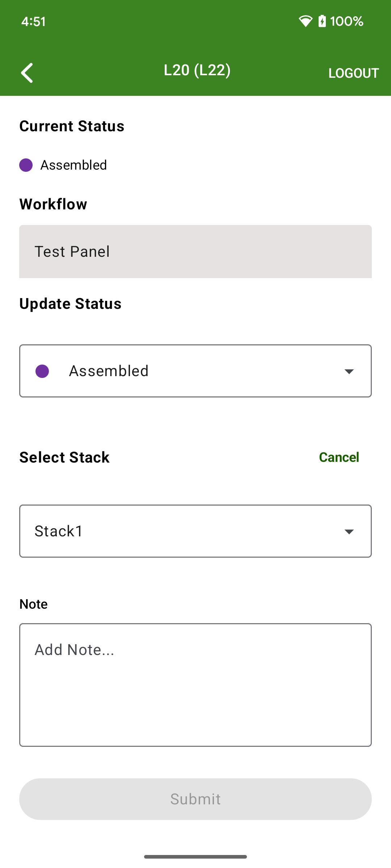Tap the clock time in status bar

pos(33,22)
